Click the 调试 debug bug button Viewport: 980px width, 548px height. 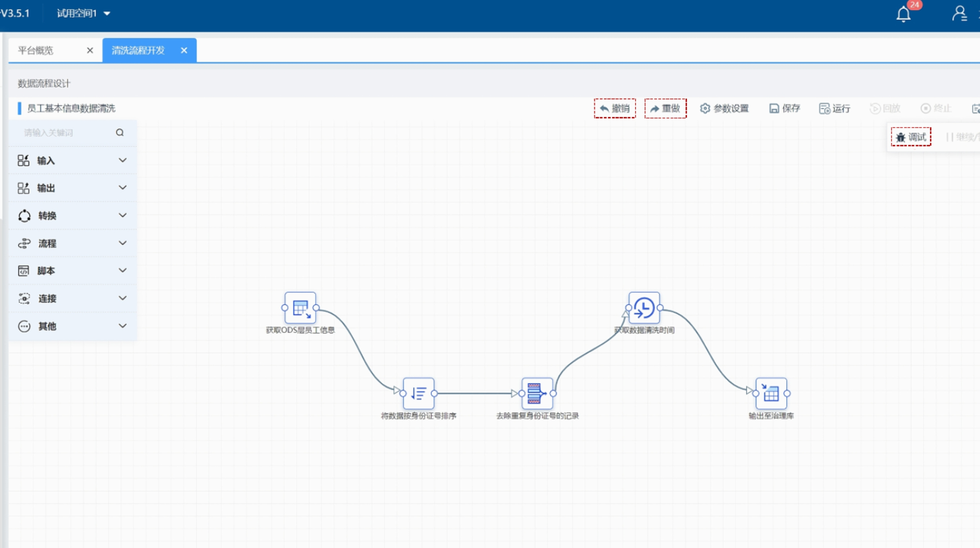(x=911, y=137)
